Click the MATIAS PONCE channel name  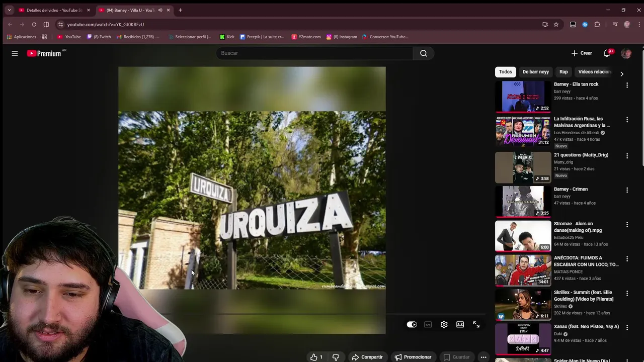(568, 271)
